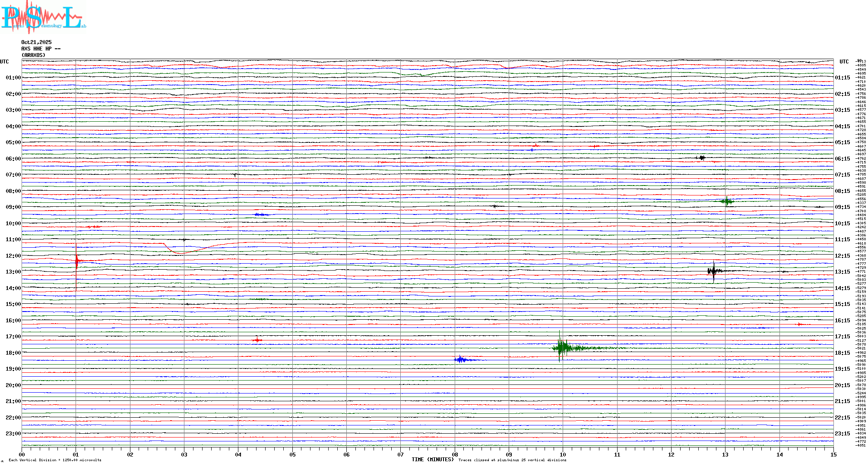Click the PSL seismology lab logo
Image resolution: width=868 pixels, height=466 pixels.
click(x=43, y=17)
